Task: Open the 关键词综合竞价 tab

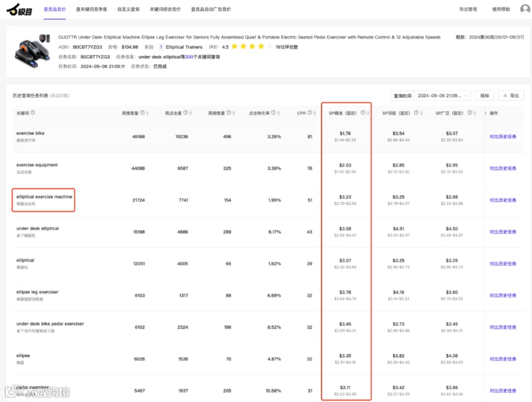Action: (x=166, y=9)
